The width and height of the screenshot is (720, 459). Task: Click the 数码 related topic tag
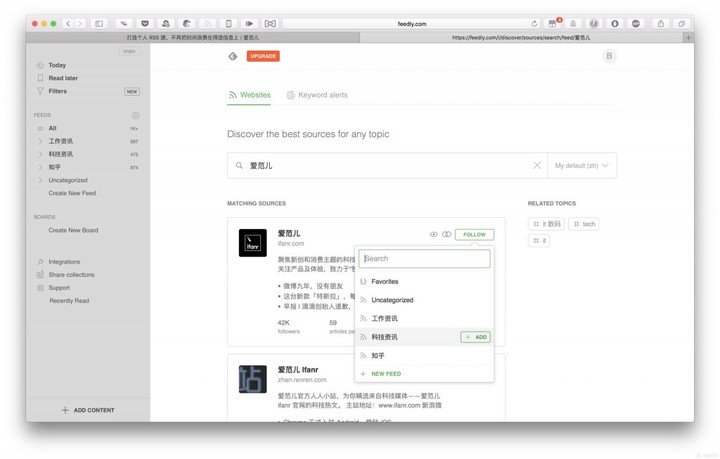tap(546, 224)
